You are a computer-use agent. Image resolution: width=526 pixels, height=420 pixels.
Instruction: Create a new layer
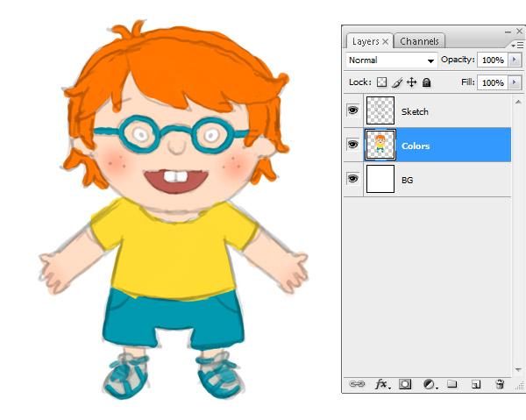coord(476,384)
